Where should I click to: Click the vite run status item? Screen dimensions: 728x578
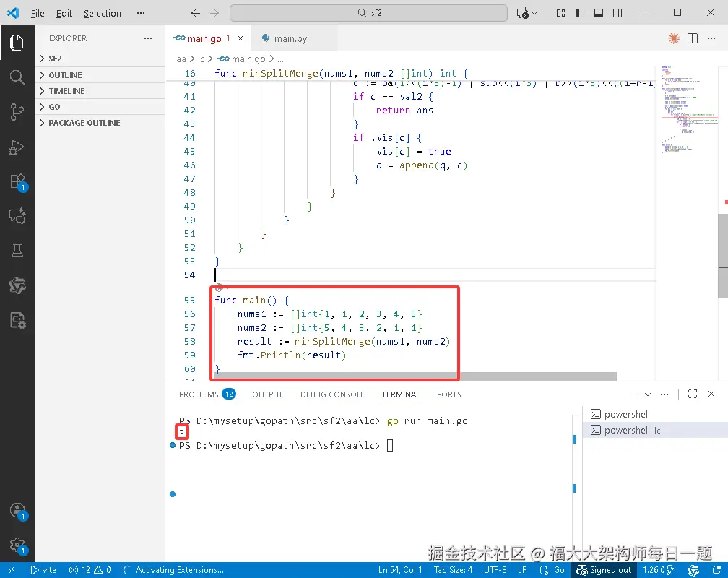43,570
